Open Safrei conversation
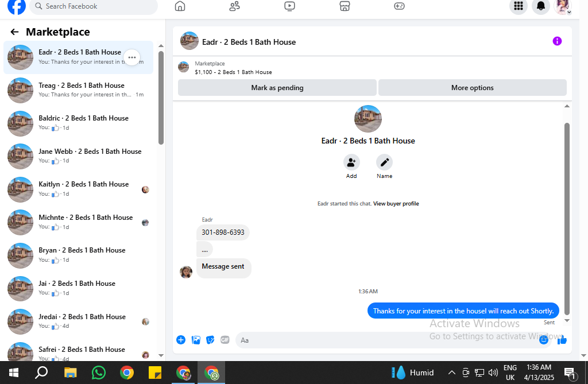The image size is (588, 384). click(78, 351)
